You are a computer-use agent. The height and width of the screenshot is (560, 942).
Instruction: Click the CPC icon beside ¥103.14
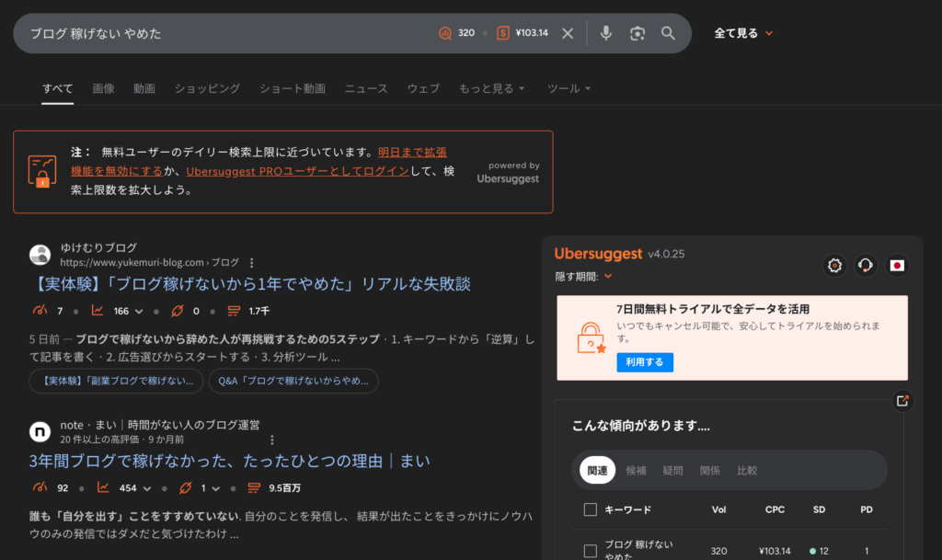coord(503,33)
